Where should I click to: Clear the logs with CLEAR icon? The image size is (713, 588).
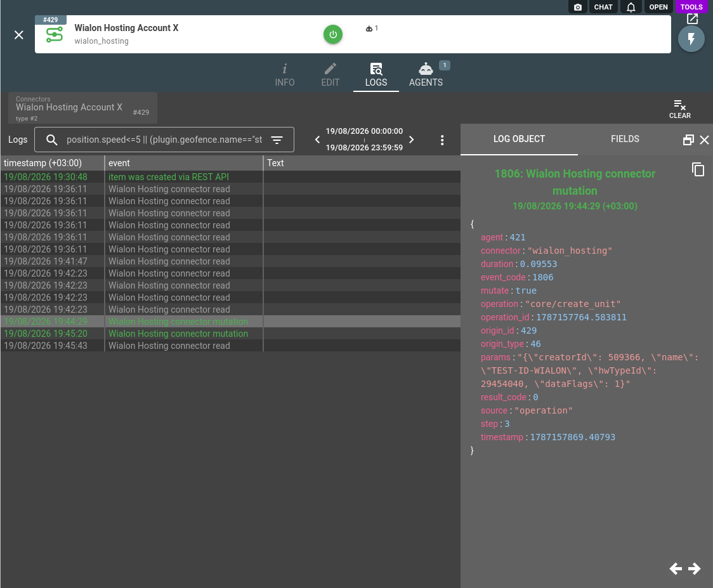pos(680,109)
